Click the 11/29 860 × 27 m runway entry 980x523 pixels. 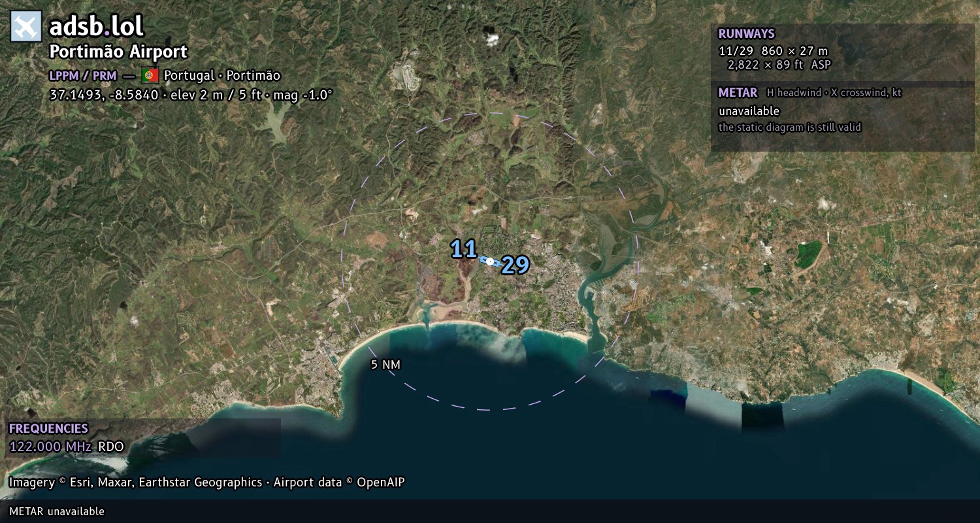click(x=773, y=51)
